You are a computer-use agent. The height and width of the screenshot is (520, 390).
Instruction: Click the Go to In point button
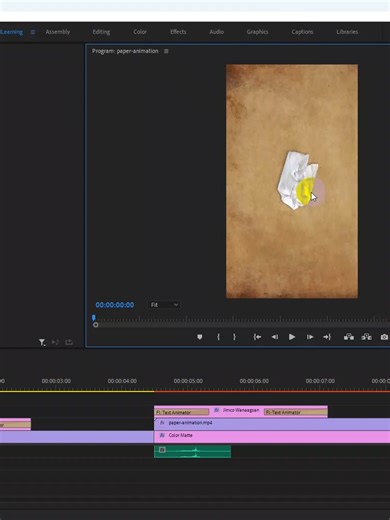[257, 337]
